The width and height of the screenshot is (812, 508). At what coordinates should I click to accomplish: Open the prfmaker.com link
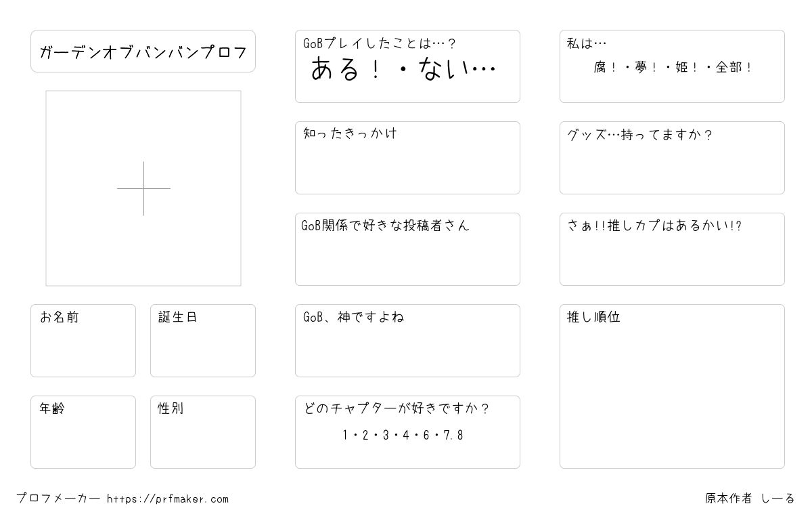point(168,499)
